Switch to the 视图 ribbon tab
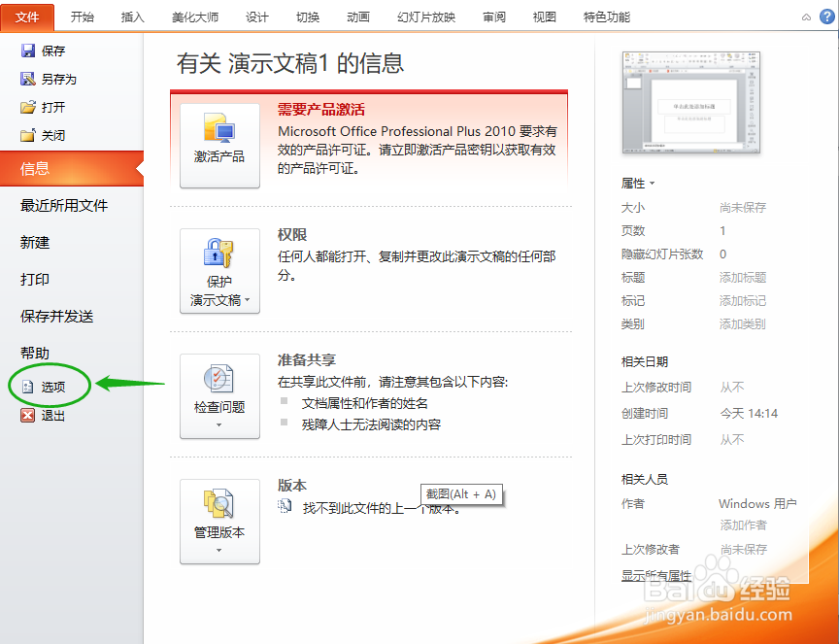Viewport: 839px width, 644px height. pyautogui.click(x=544, y=17)
